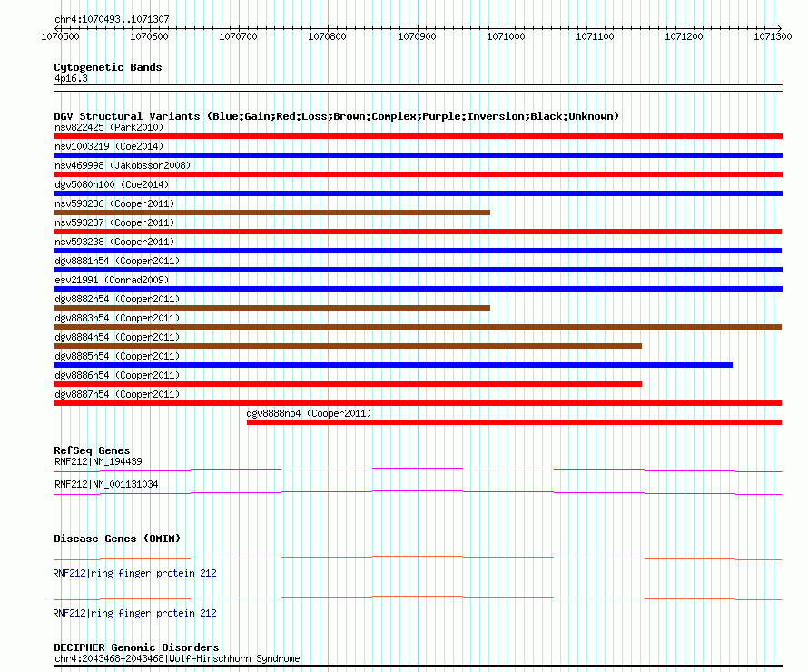The width and height of the screenshot is (808, 672).
Task: Click the dgv8883n54 (Cooper2011) label
Action: point(117,318)
